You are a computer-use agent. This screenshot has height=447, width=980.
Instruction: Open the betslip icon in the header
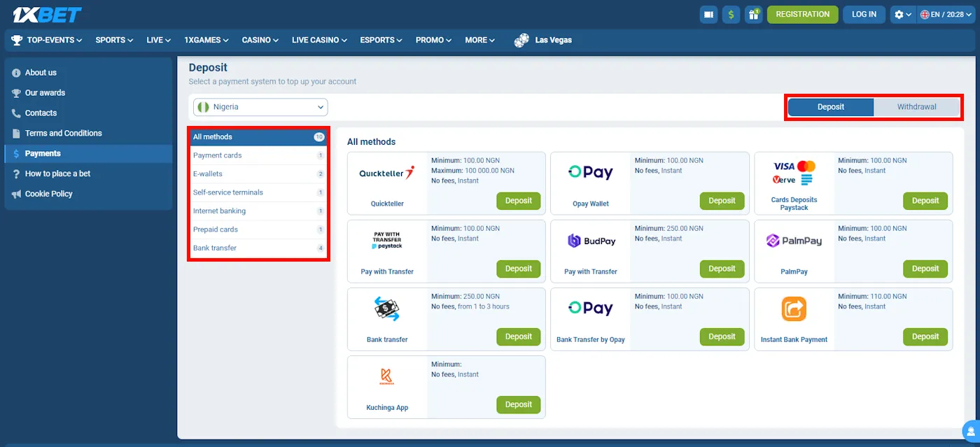708,14
